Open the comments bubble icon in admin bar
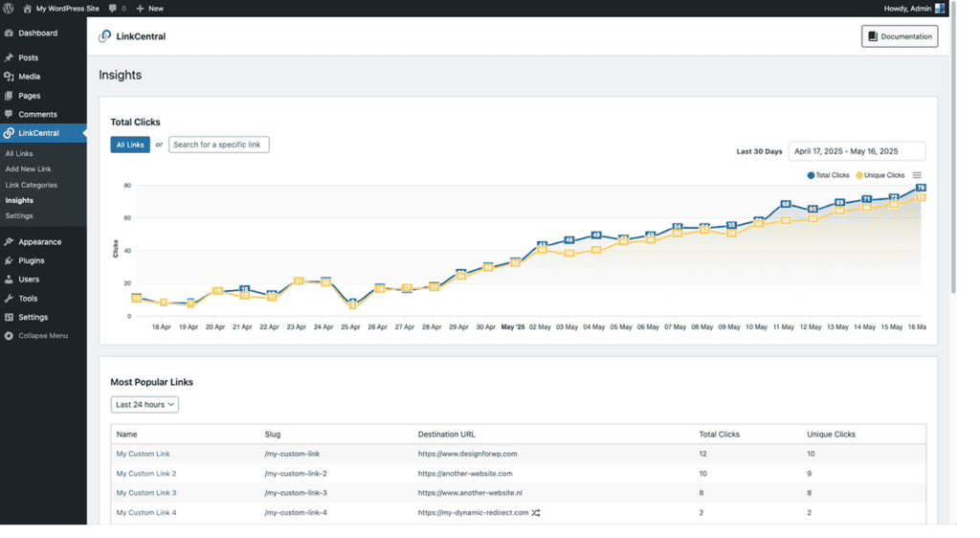This screenshot has width=980, height=538. tap(113, 8)
